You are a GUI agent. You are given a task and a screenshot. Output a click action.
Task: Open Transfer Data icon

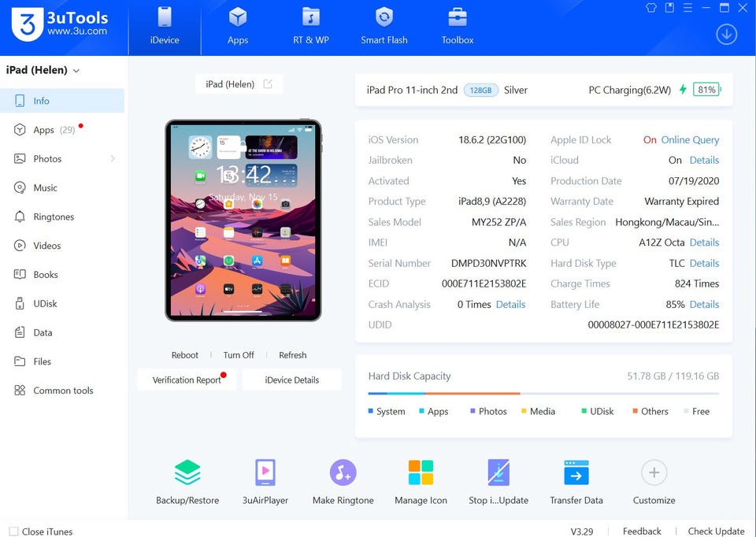click(576, 472)
